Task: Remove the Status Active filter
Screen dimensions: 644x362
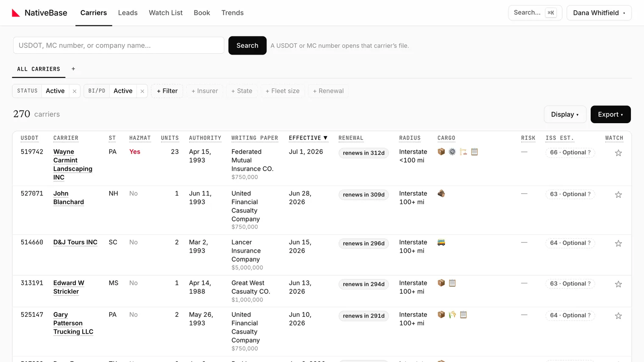Action: pos(75,91)
